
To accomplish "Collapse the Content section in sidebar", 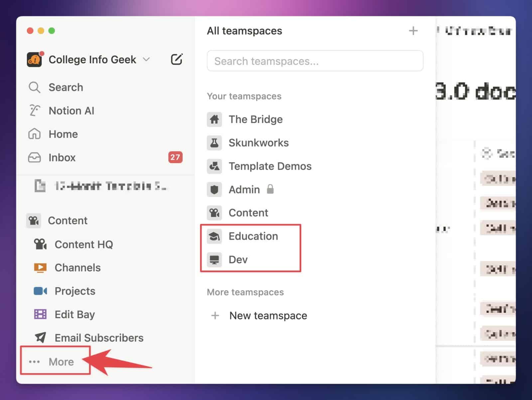I will pos(67,221).
